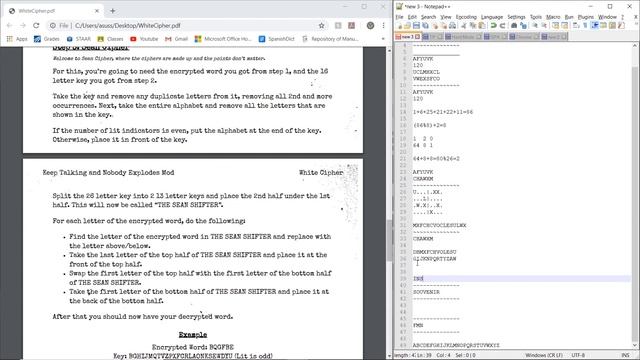Click Save All icon in Notepad++ toolbar
The width and height of the screenshot is (640, 360).
pos(425,26)
